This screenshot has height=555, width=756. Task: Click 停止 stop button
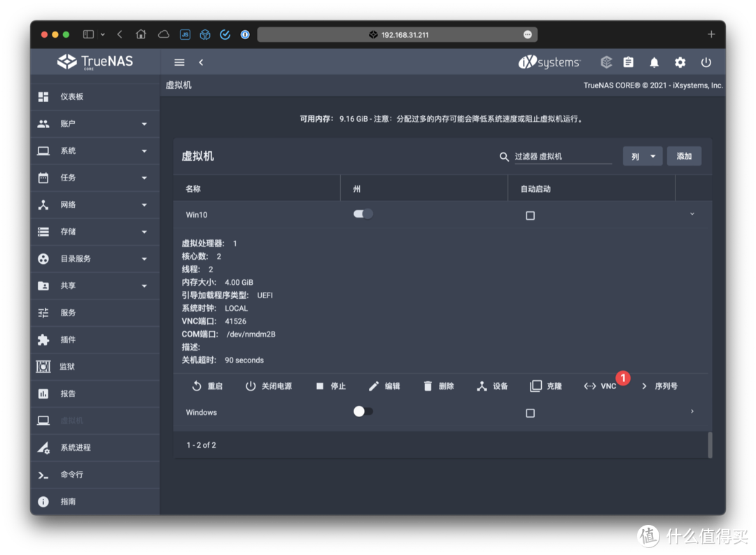[x=330, y=386]
